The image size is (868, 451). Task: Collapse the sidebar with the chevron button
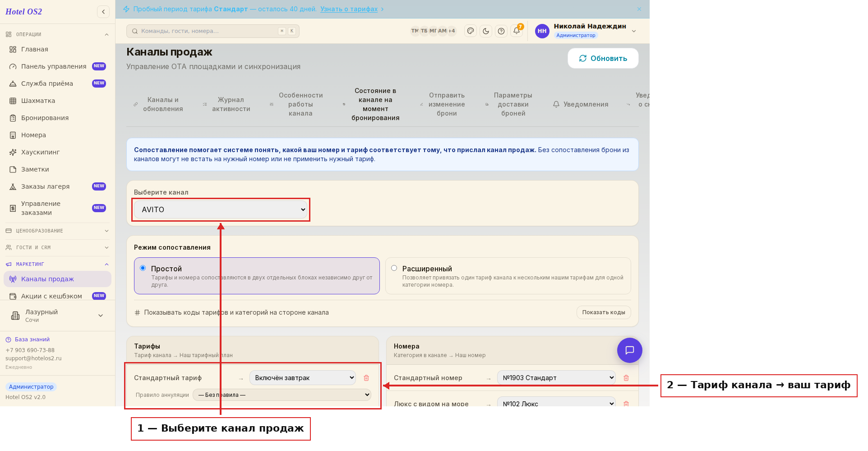click(103, 12)
